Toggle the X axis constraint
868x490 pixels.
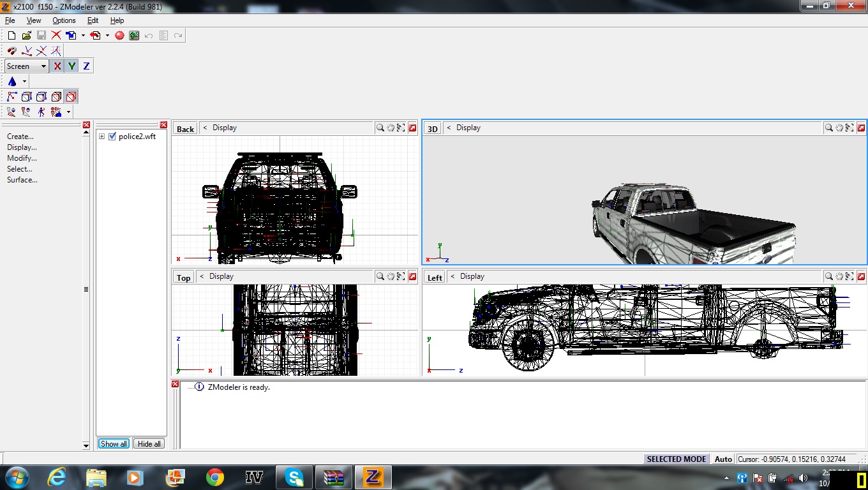[x=57, y=66]
